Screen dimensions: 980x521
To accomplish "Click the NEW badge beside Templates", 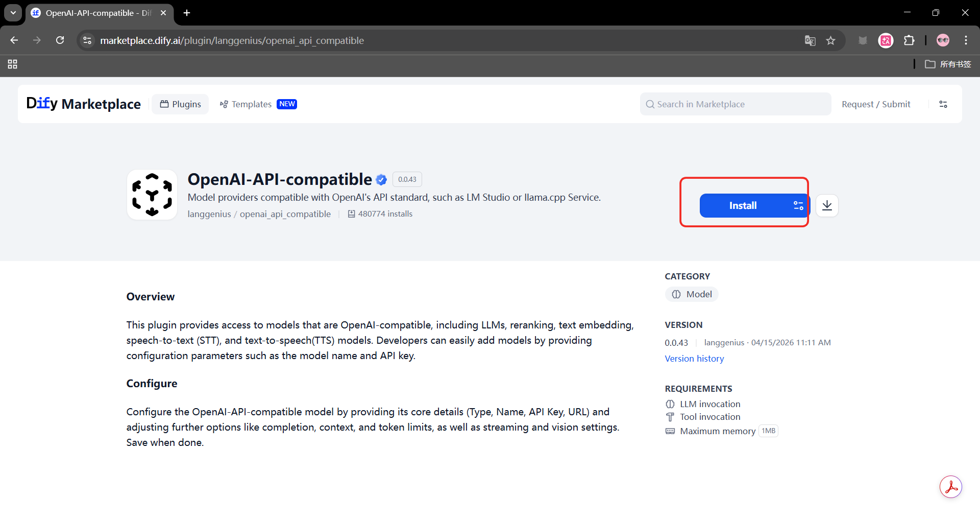I will [x=287, y=104].
